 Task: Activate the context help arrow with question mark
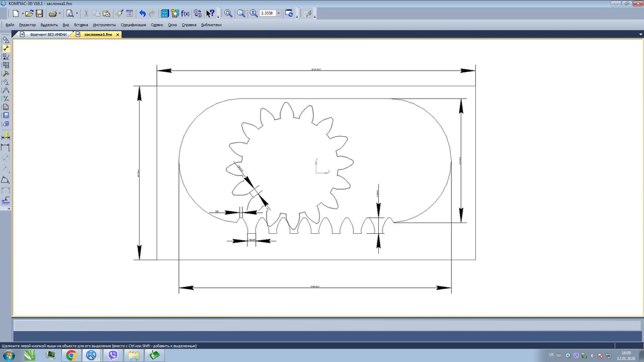pos(211,13)
